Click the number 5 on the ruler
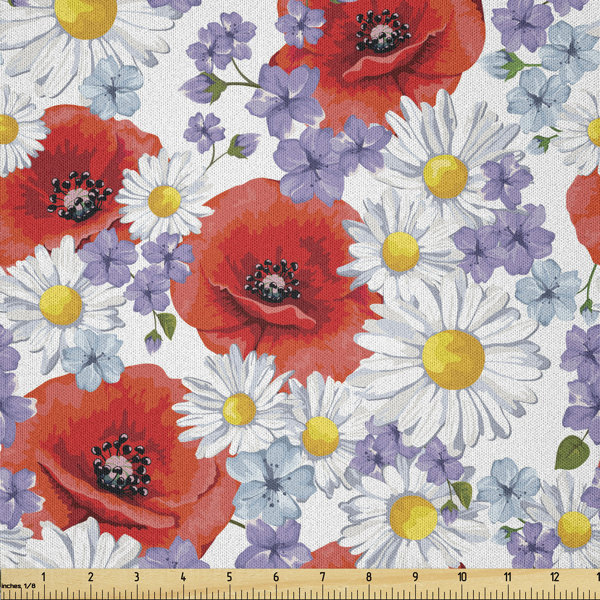Viewport: 600px width, 600px height. (229, 577)
